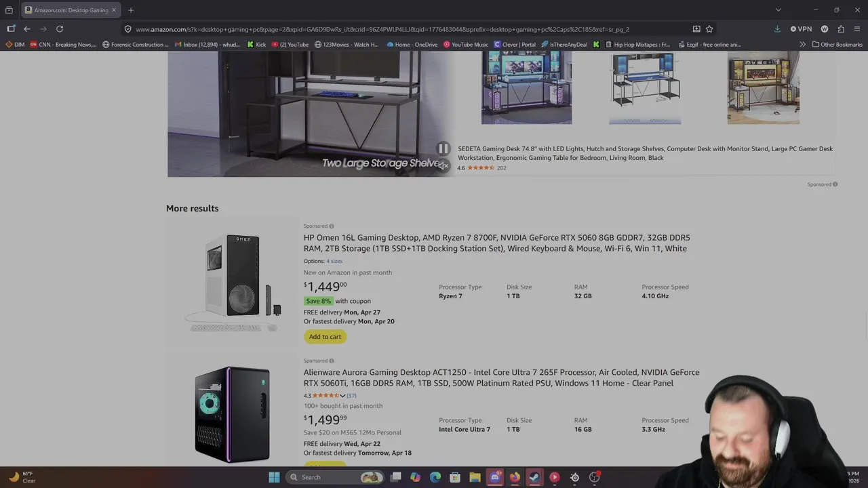The image size is (868, 488).
Task: Open the (2) YouTube bookmark
Action: coord(290,45)
